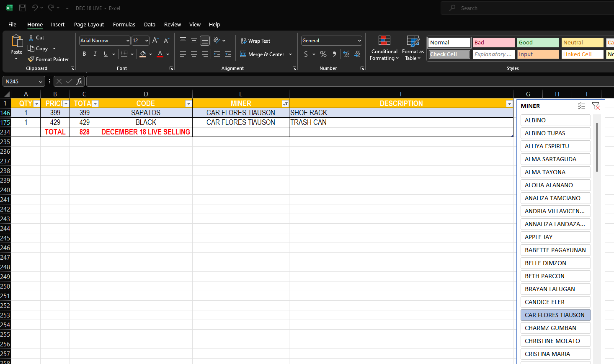Apply the Good green cell style
Viewport: 614px width, 364px height.
click(538, 43)
